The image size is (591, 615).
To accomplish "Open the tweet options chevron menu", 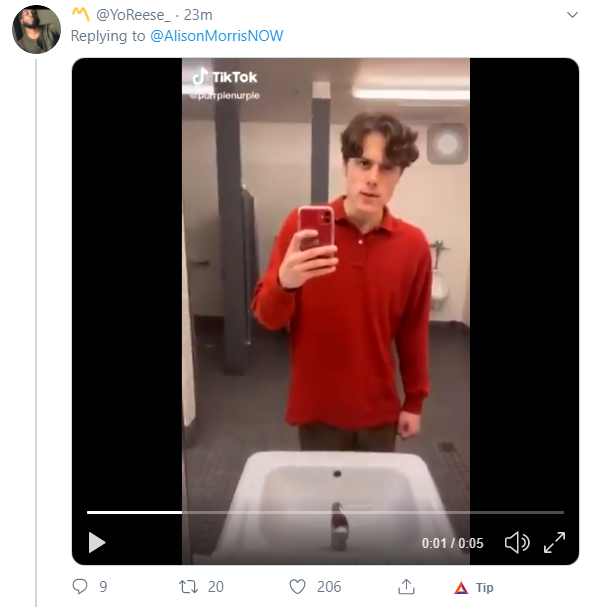I will coord(572,15).
